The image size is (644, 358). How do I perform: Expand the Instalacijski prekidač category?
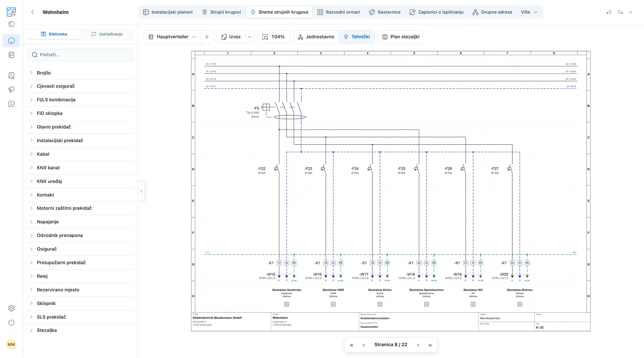80,140
